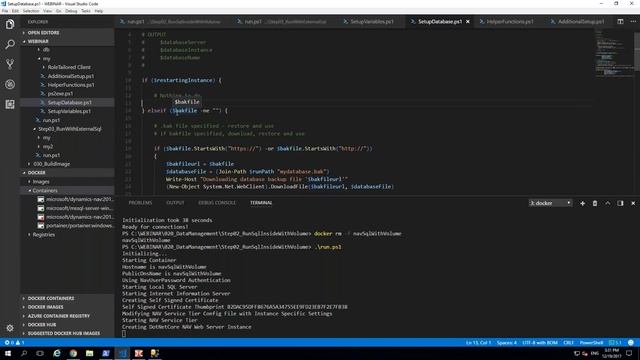This screenshot has height=360, width=640.
Task: Click PowerShell version indicator in status bar
Action: [x=615, y=342]
